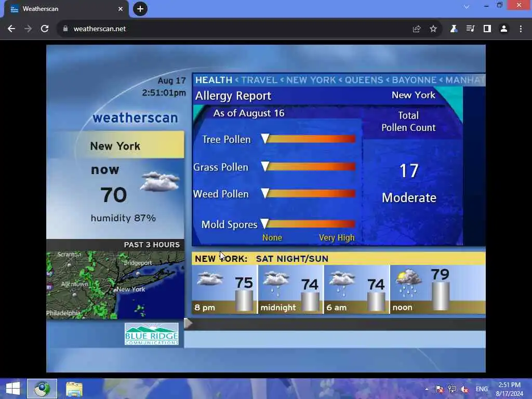View site information lock icon
The width and height of the screenshot is (532, 399).
(65, 29)
